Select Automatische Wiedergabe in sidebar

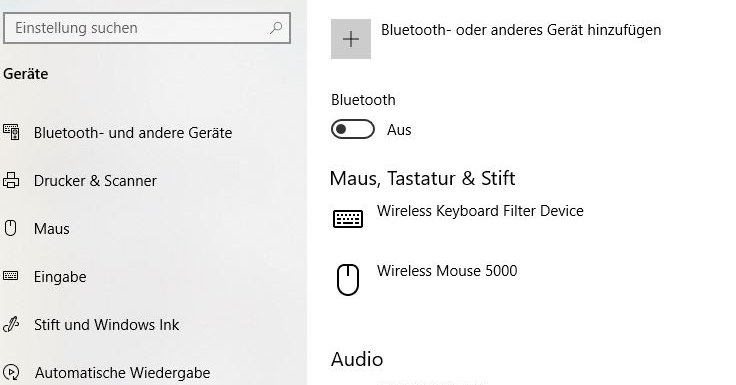123,373
